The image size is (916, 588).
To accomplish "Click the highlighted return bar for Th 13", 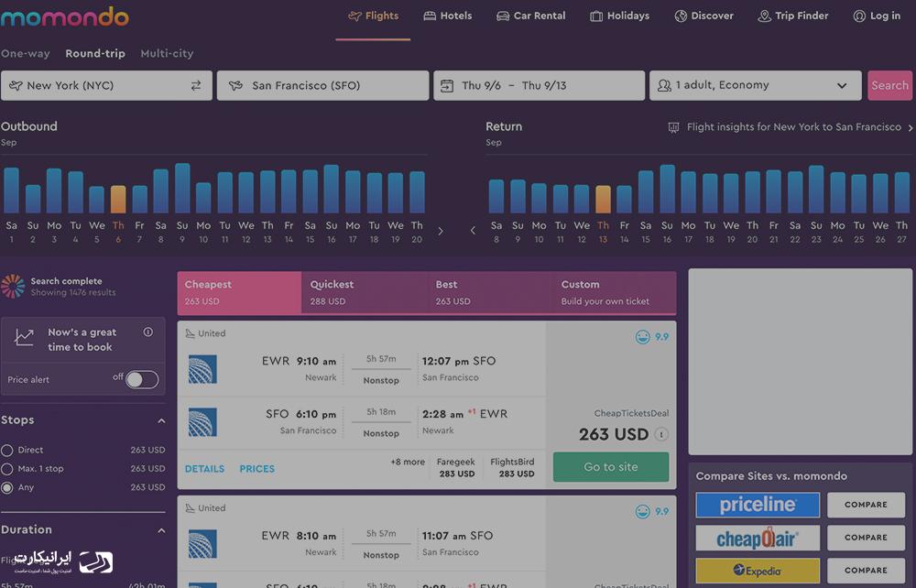I will [603, 199].
